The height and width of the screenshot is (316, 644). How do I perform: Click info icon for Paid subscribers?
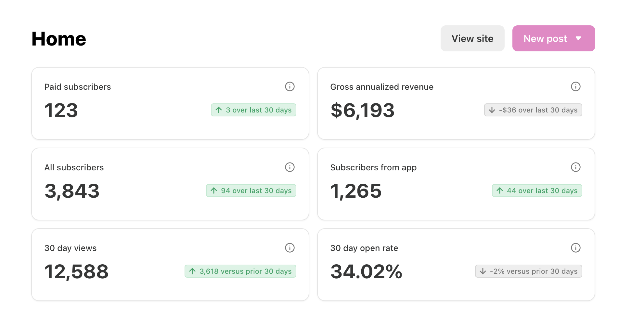coord(290,86)
